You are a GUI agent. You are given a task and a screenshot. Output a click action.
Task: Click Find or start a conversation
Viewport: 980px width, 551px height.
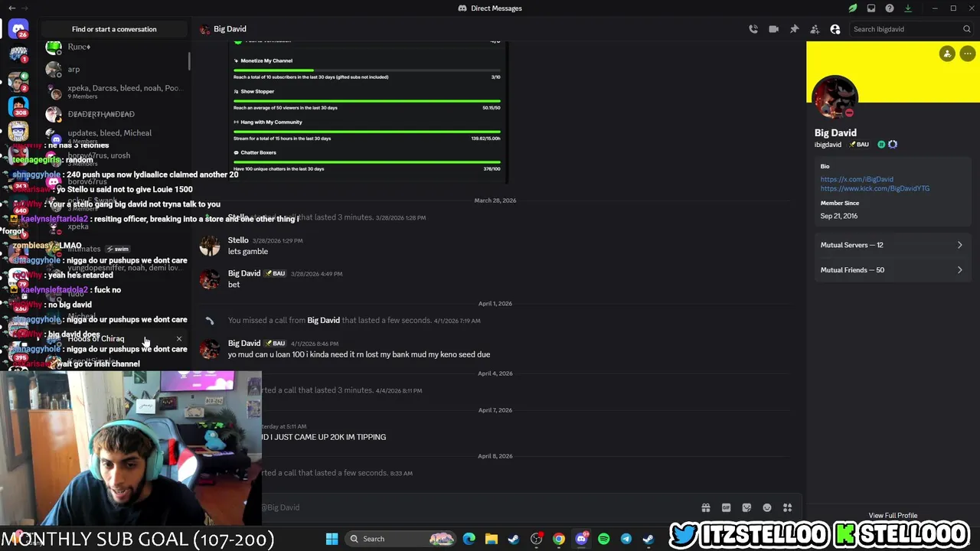point(114,29)
